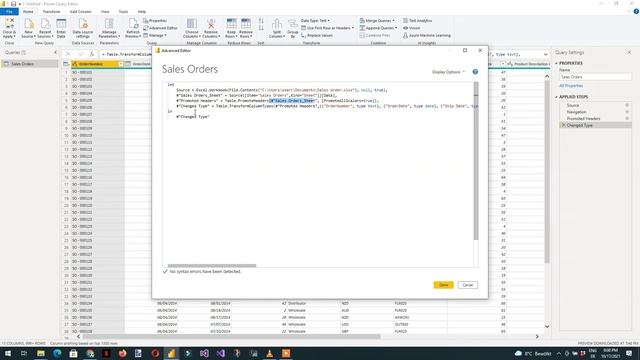The height and width of the screenshot is (360, 640).
Task: Open the OrderNumber column filter dropdown
Action: [120, 64]
